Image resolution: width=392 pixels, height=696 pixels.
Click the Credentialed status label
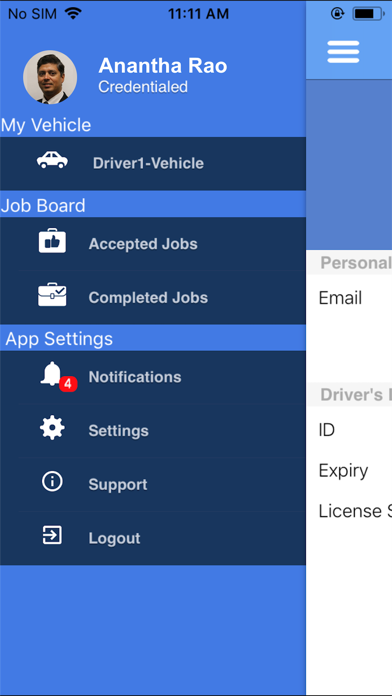(x=143, y=87)
